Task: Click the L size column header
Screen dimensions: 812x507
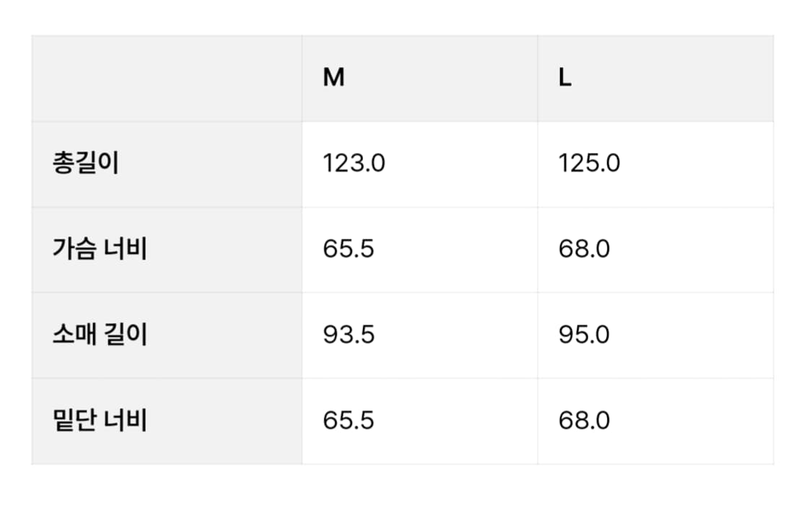Action: pyautogui.click(x=565, y=78)
